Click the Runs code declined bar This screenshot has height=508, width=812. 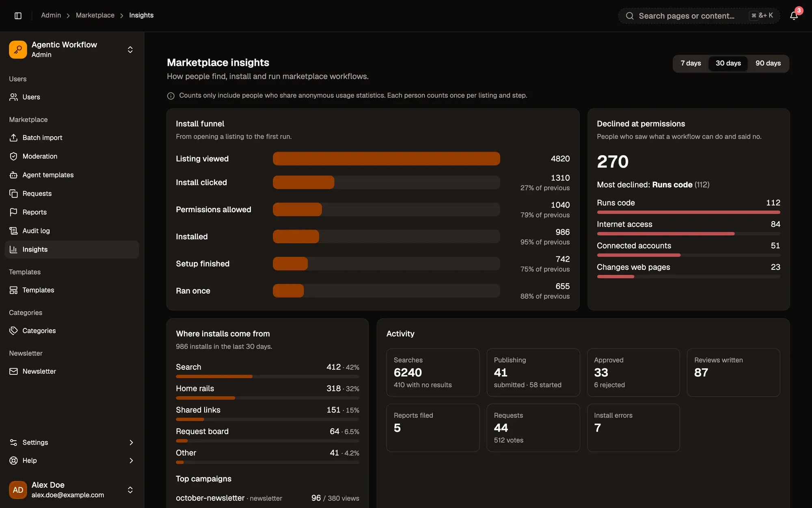pos(688,212)
